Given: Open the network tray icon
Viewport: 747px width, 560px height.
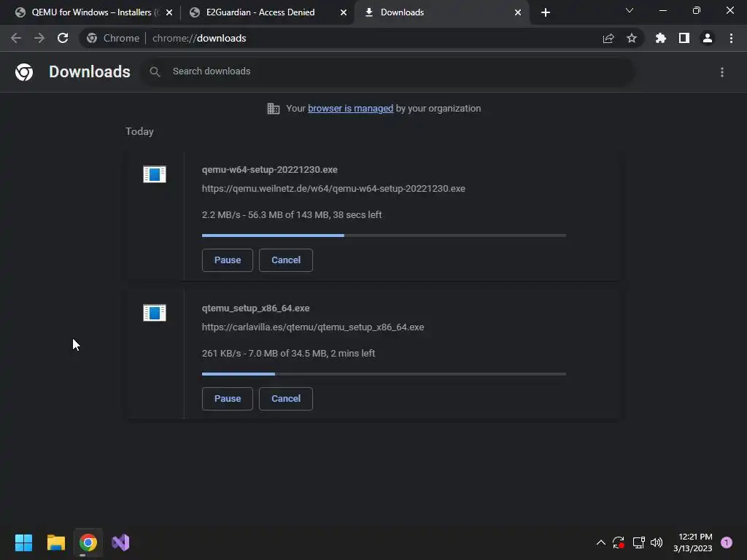Looking at the screenshot, I should [x=638, y=542].
